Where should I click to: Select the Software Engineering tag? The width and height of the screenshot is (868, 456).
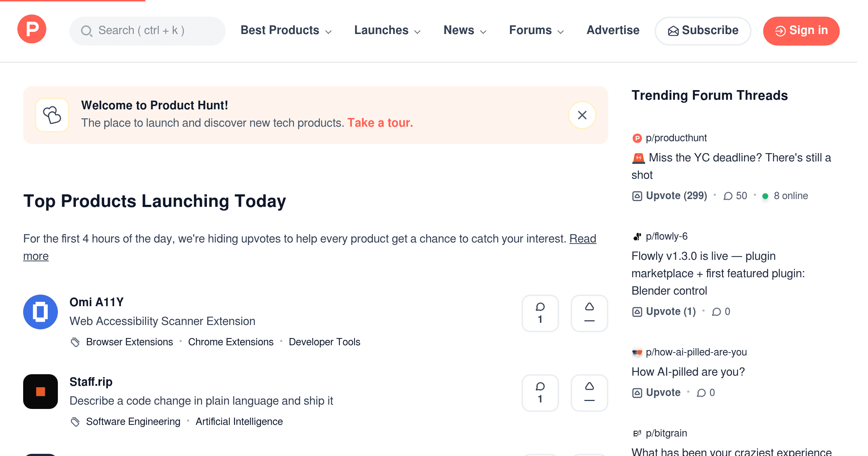click(133, 422)
